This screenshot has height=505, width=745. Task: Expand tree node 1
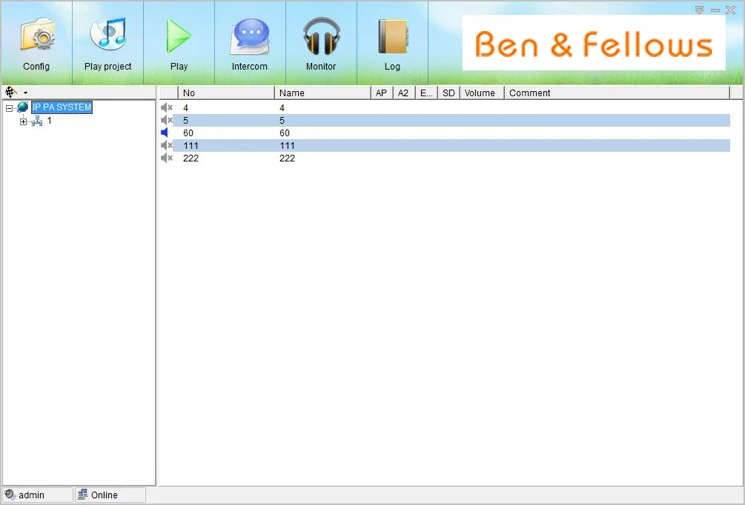point(23,122)
